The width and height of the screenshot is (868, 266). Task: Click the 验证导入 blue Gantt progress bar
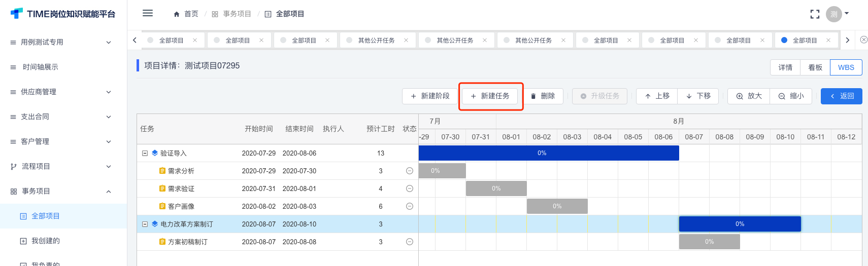[548, 153]
